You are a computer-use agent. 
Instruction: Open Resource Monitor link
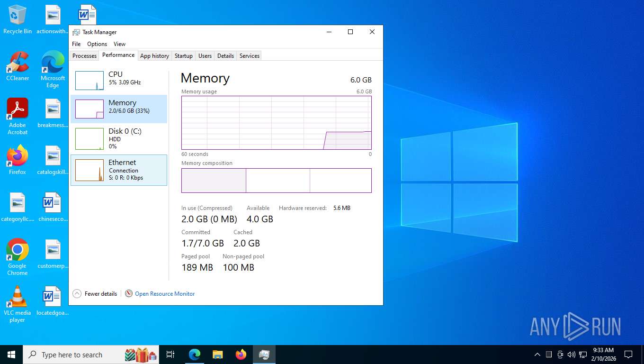tap(165, 294)
